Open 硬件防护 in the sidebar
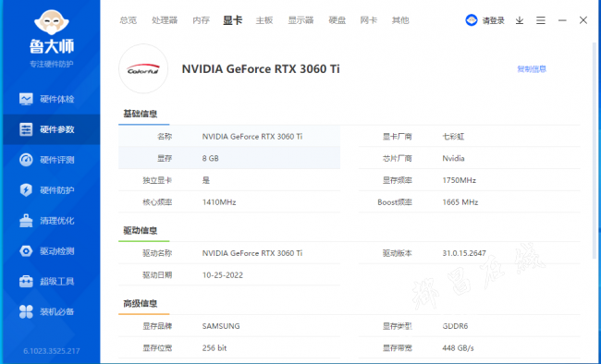 57,190
